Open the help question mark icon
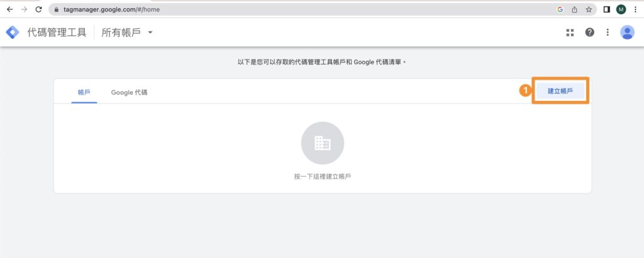This screenshot has width=644, height=258. [590, 33]
